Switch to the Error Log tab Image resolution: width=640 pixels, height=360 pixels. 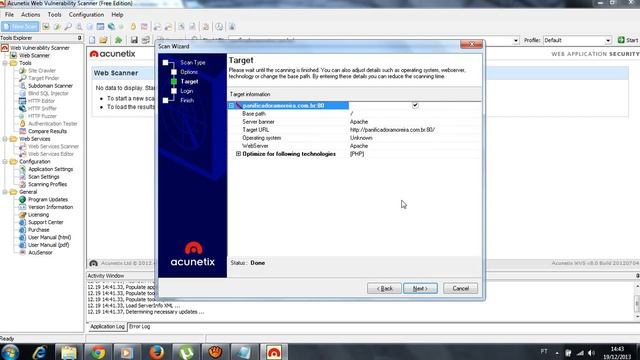pyautogui.click(x=140, y=327)
